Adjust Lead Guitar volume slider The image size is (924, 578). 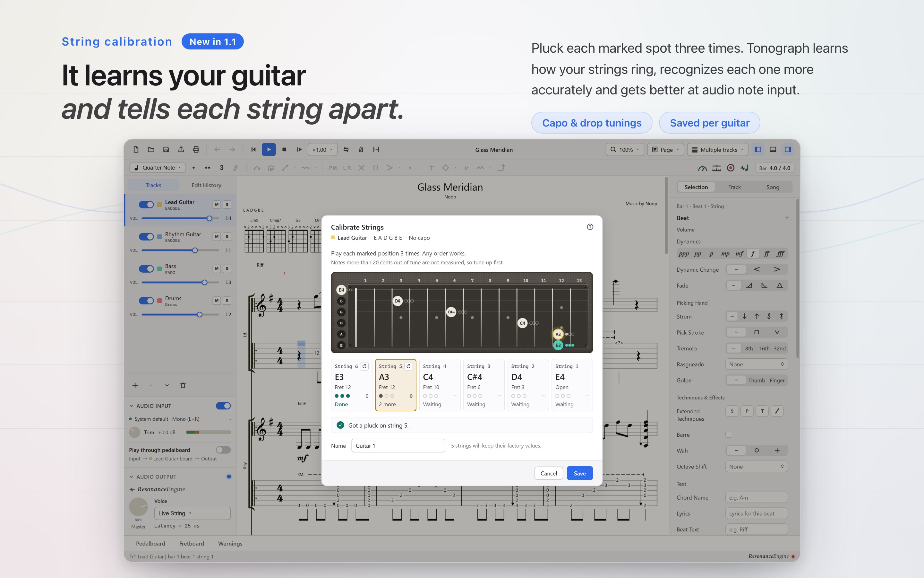(180, 218)
